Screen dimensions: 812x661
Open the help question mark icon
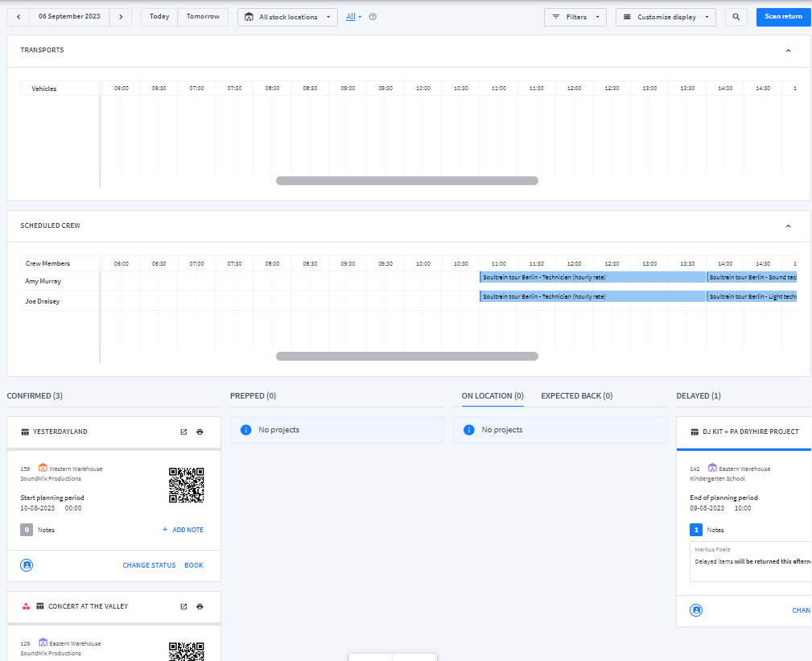point(373,17)
